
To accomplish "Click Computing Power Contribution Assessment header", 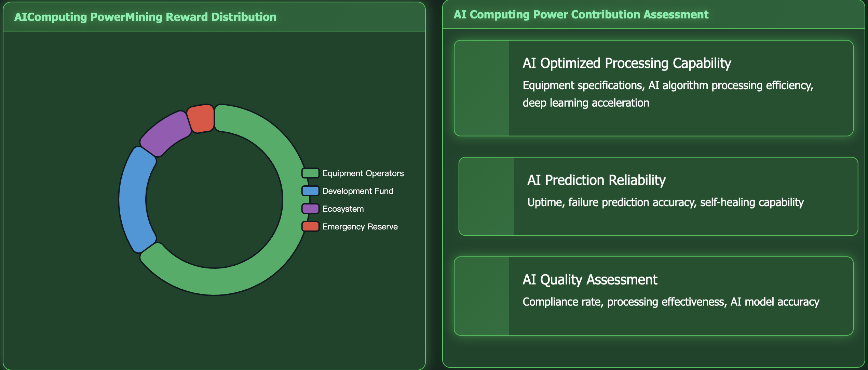I will click(x=581, y=15).
